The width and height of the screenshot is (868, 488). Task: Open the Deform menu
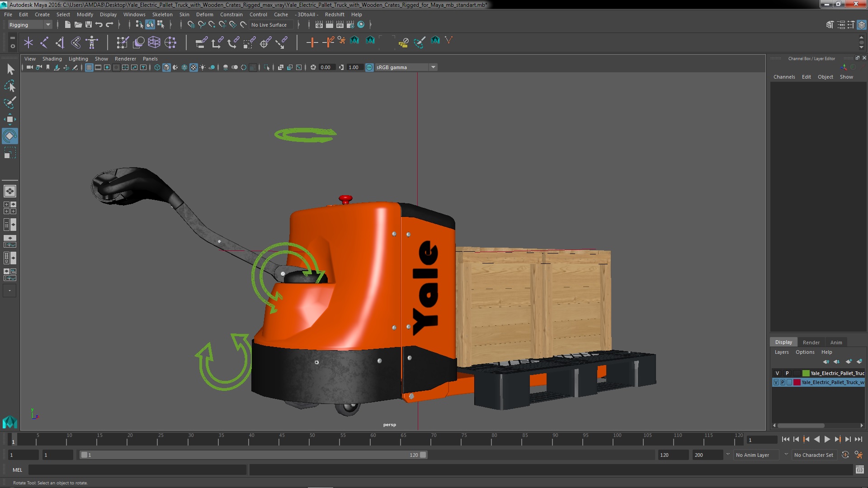point(204,14)
